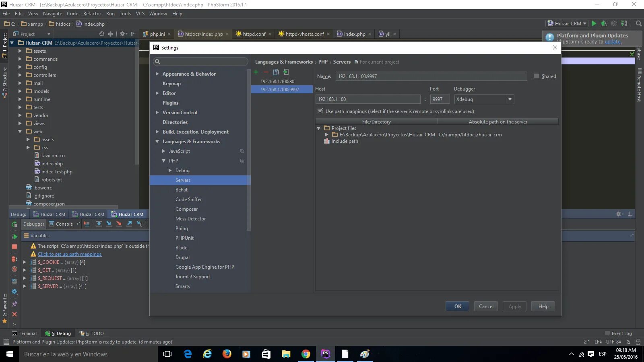Expand the JavaScript settings node
Image resolution: width=644 pixels, height=362 pixels.
pos(164,151)
